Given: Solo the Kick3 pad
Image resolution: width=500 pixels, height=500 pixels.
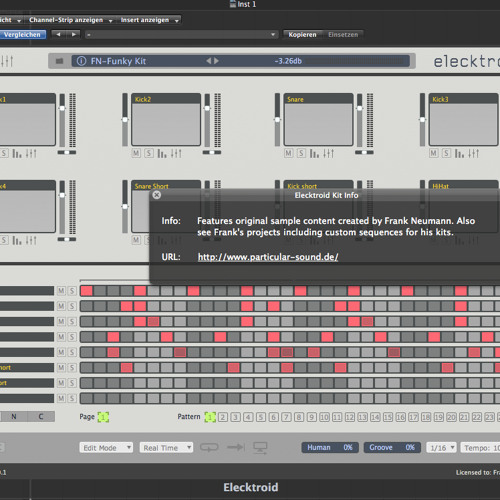Looking at the screenshot, I should [447, 153].
